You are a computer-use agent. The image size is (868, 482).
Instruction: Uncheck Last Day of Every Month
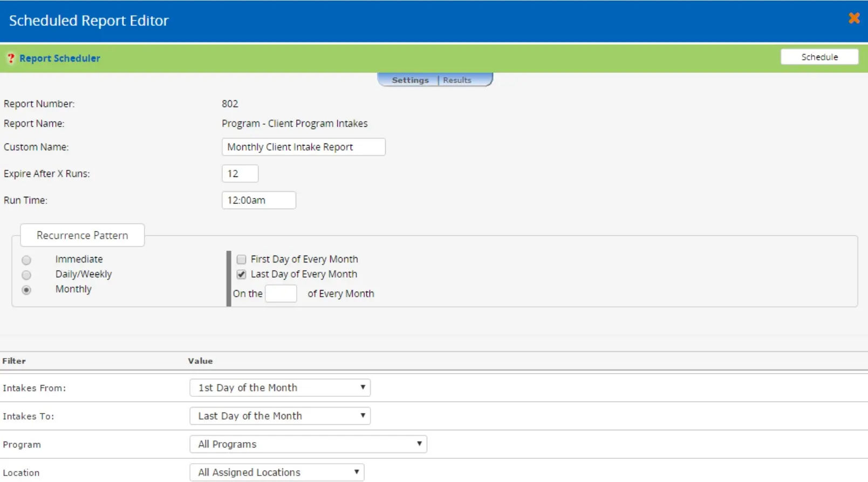(x=241, y=274)
